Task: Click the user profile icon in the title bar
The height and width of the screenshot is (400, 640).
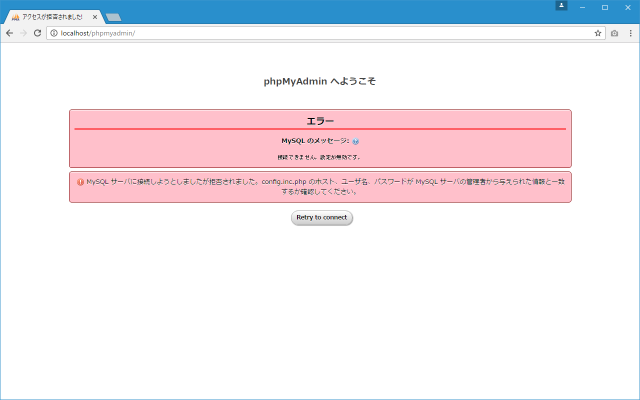Action: click(561, 5)
